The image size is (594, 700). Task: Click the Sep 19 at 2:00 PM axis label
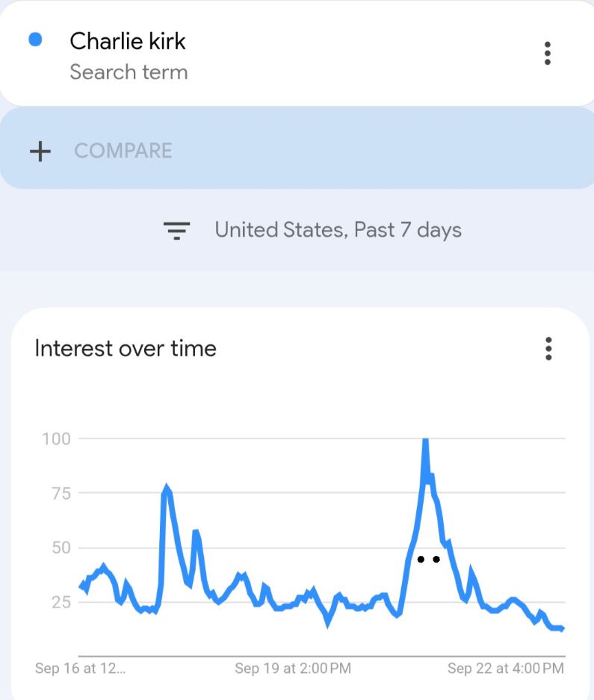pyautogui.click(x=293, y=669)
